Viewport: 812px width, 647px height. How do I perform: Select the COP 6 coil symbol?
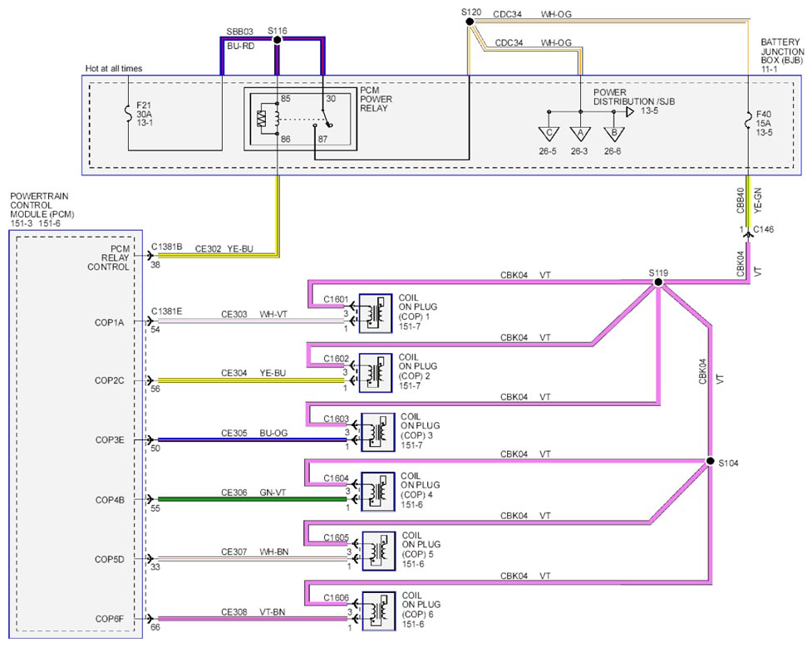pos(378,611)
